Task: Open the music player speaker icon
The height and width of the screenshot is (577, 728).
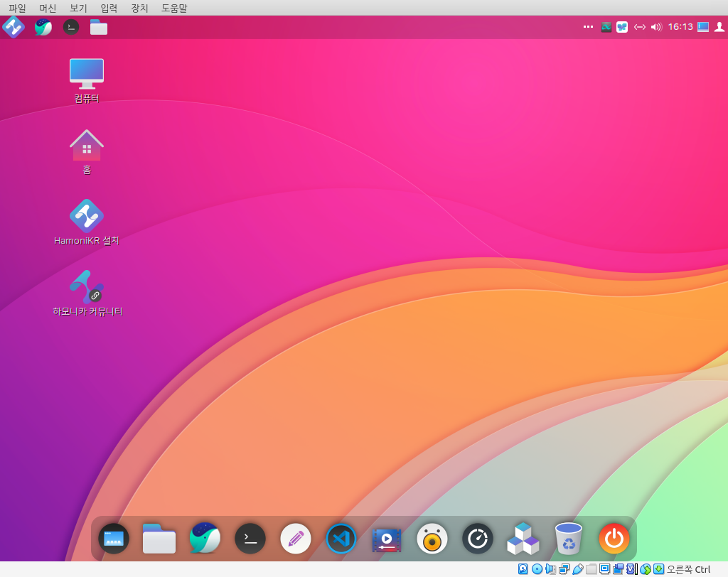Action: [x=432, y=539]
